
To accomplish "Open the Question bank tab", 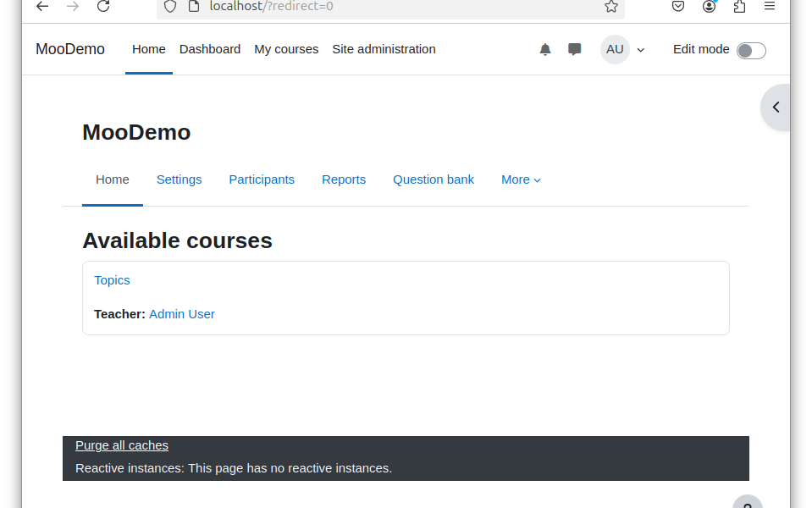I will (x=434, y=179).
